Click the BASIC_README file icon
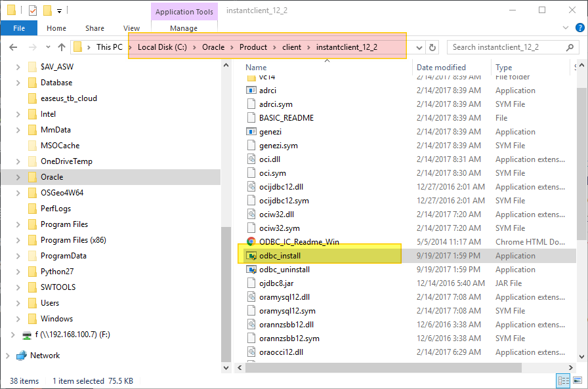Image resolution: width=588 pixels, height=389 pixels. 251,117
